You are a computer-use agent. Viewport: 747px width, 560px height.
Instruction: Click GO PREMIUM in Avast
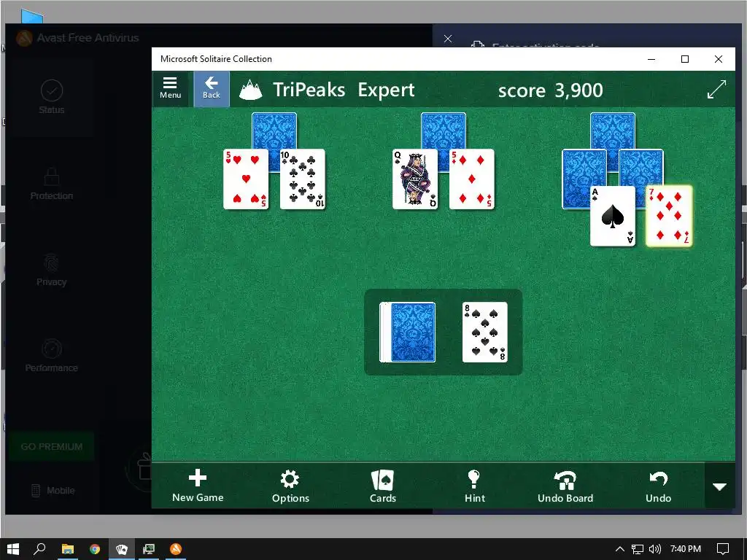click(x=52, y=447)
